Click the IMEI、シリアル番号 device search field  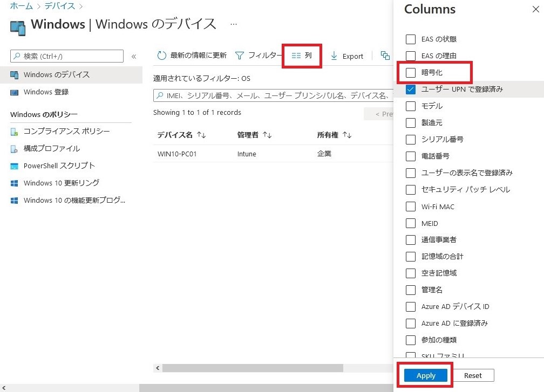click(274, 95)
